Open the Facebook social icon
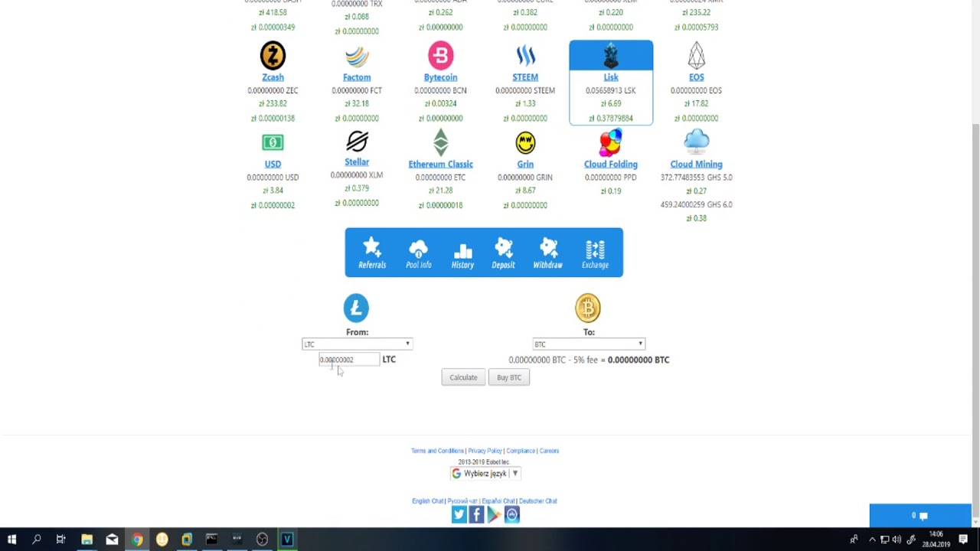This screenshot has height=551, width=980. 476,515
